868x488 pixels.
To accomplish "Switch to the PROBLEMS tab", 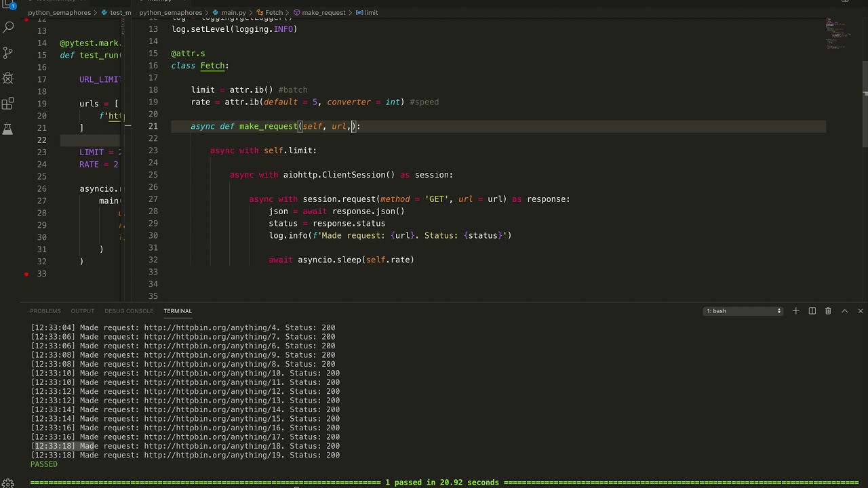I will 45,311.
